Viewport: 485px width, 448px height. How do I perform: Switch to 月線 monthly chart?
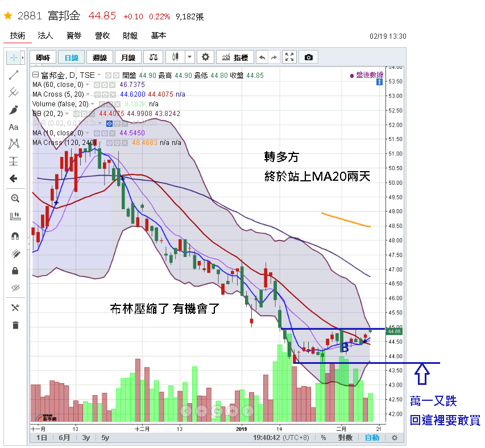(128, 57)
